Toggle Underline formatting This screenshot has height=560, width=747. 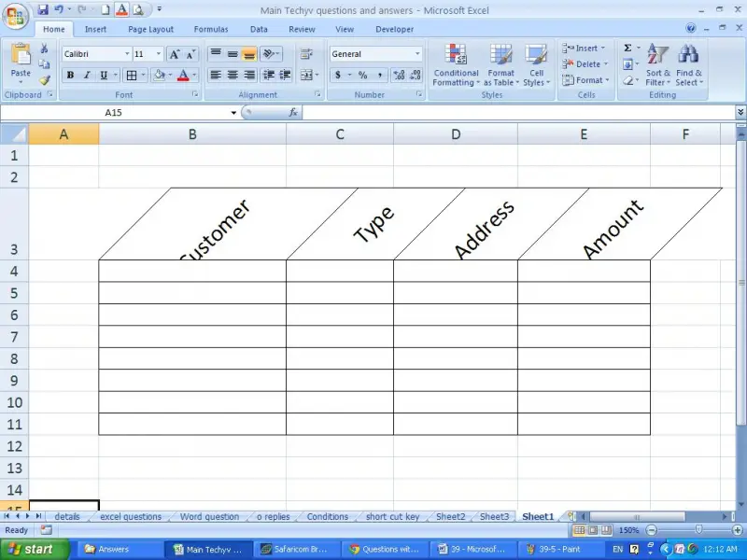pos(103,76)
